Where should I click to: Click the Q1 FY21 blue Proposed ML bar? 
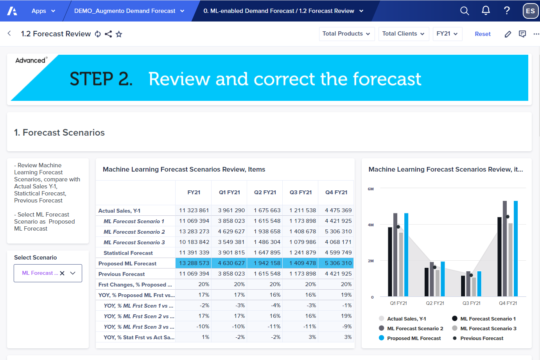406,255
